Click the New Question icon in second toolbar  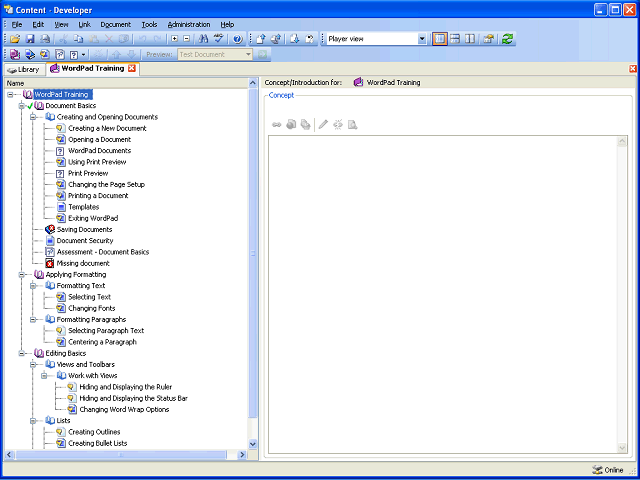pos(74,54)
